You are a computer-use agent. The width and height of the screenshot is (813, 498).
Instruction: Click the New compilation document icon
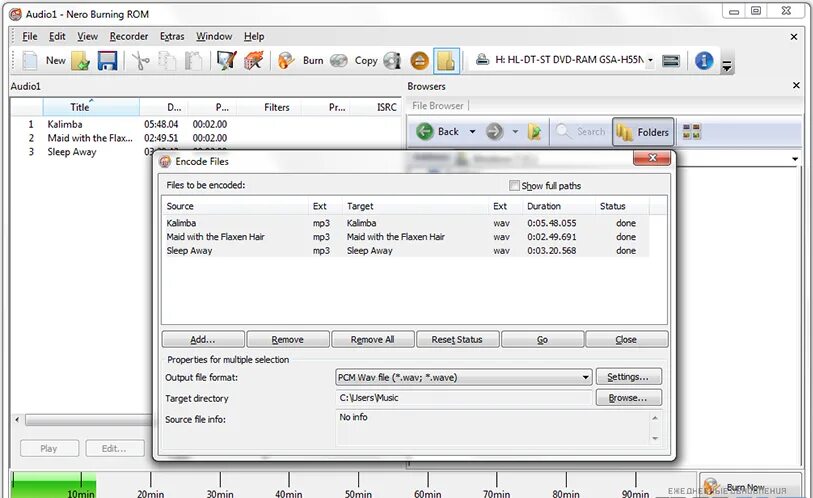point(30,60)
